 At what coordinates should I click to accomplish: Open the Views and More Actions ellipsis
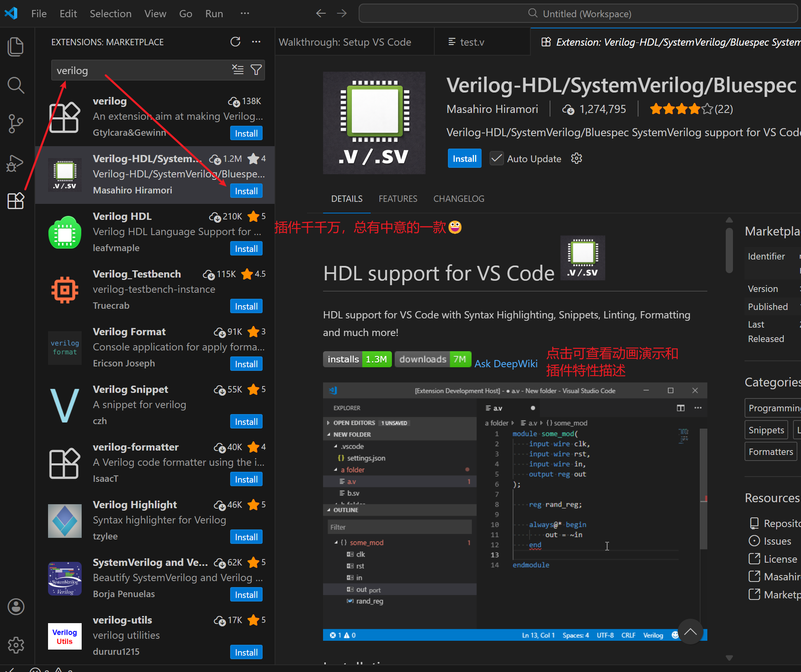point(256,42)
